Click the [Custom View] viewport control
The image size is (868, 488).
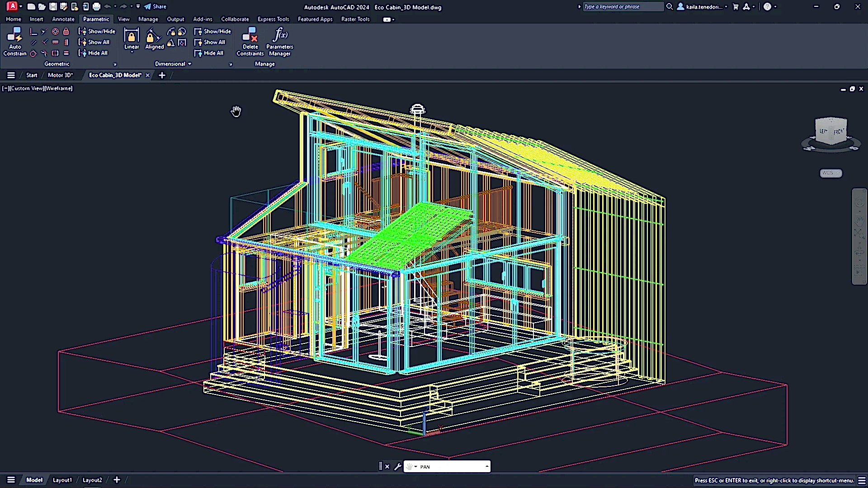[x=26, y=88]
